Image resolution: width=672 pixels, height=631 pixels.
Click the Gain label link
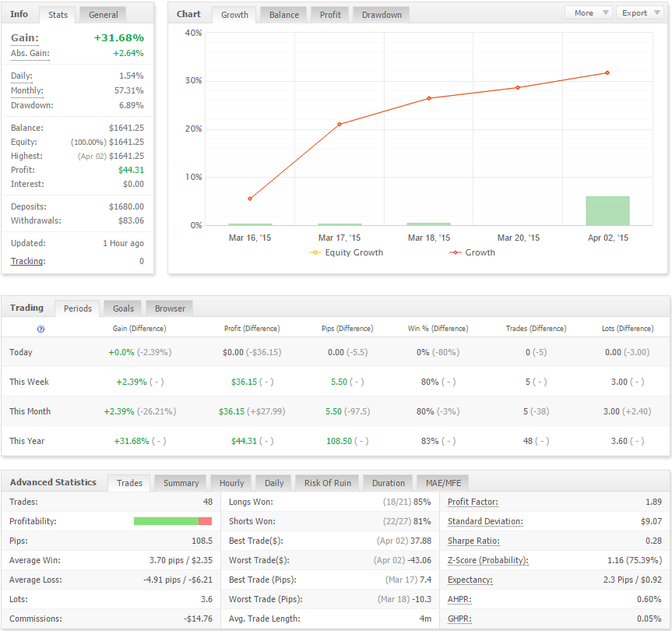(x=25, y=37)
